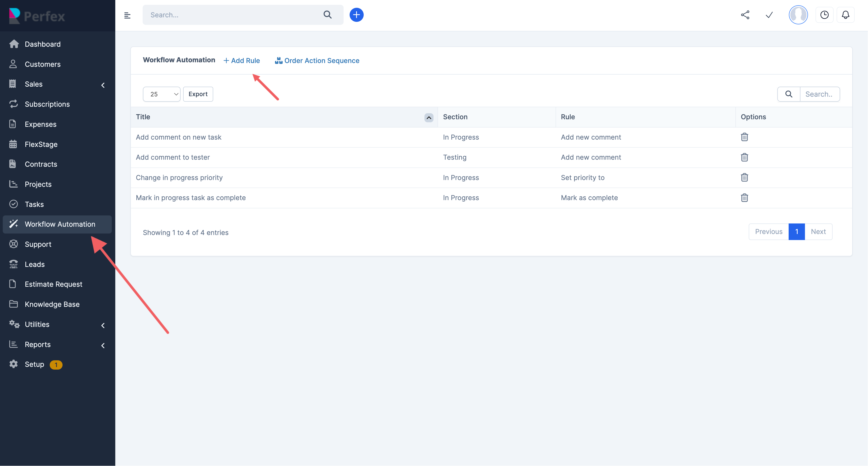The width and height of the screenshot is (868, 466).
Task: Click the user avatar icon
Action: (798, 15)
